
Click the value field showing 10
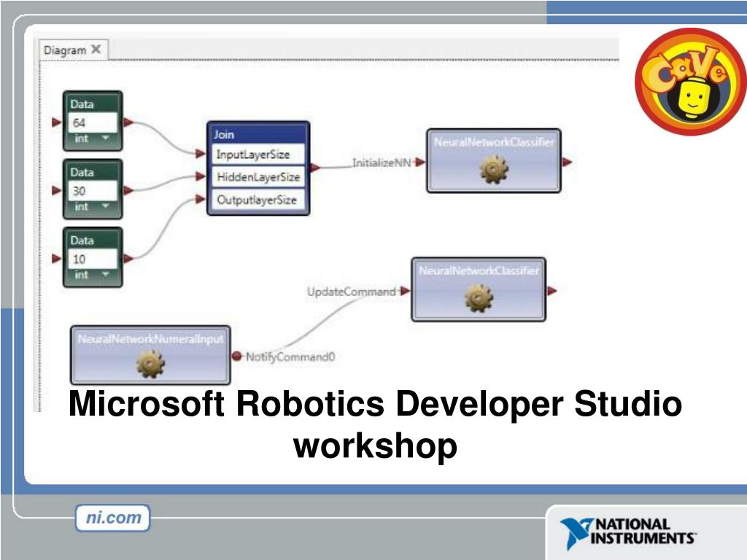tap(93, 259)
